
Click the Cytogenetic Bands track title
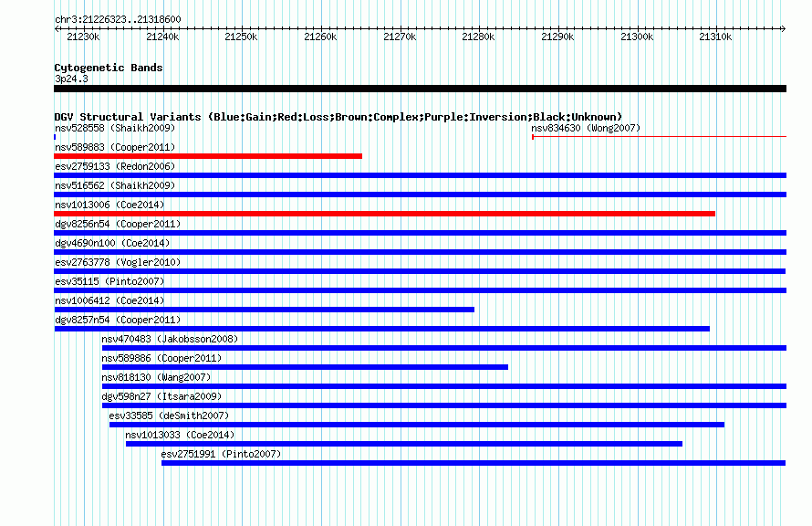click(x=109, y=68)
